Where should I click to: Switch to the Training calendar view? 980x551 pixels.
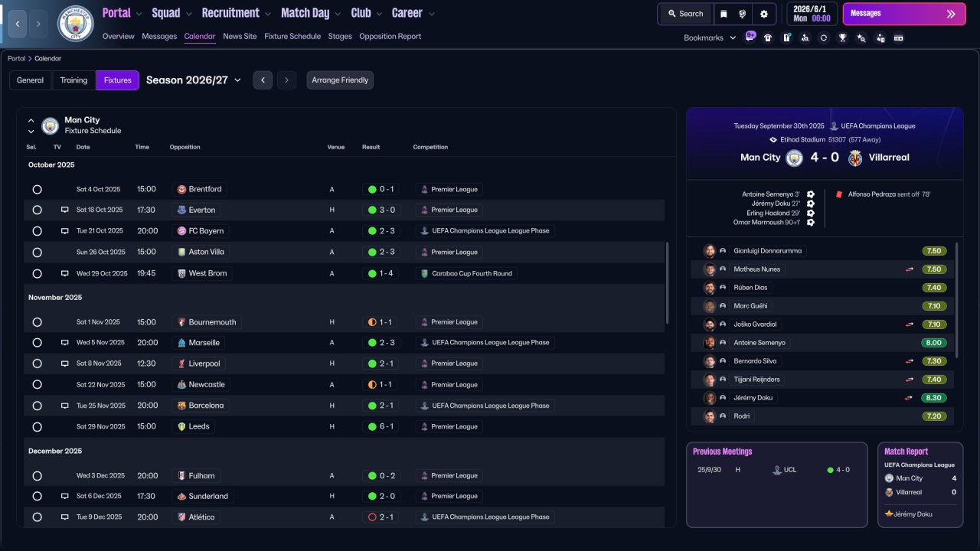coord(74,80)
